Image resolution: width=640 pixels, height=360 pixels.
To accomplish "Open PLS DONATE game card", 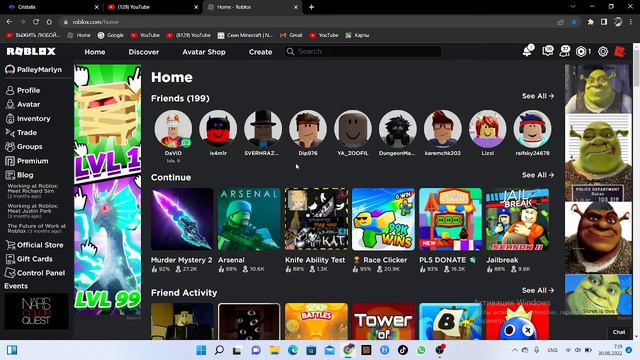I will pyautogui.click(x=450, y=231).
